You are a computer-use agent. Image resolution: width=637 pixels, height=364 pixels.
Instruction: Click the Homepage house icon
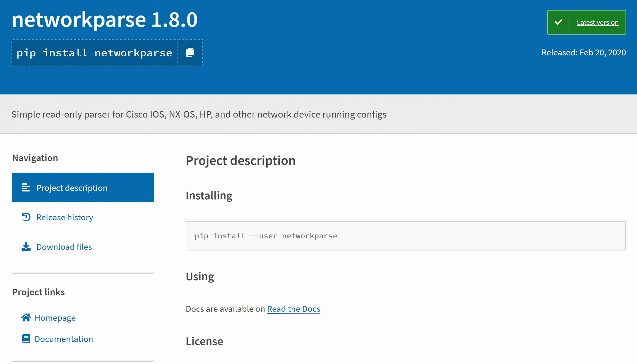(x=26, y=318)
